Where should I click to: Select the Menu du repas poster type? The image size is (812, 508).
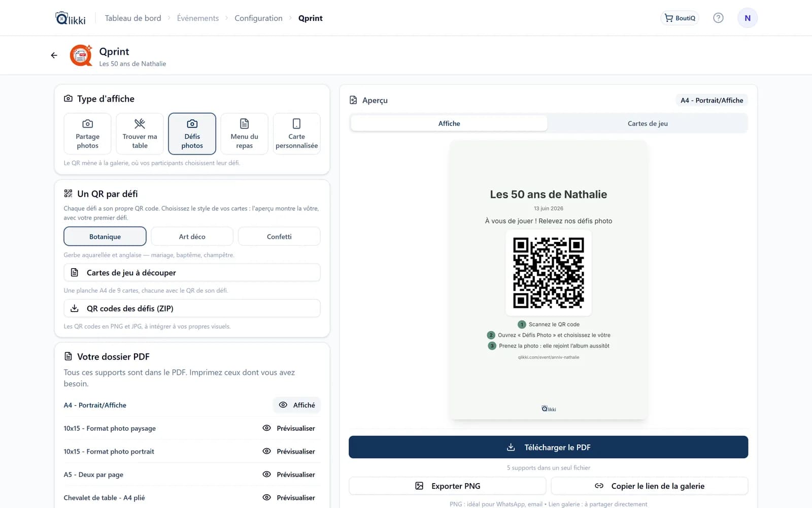pos(244,134)
